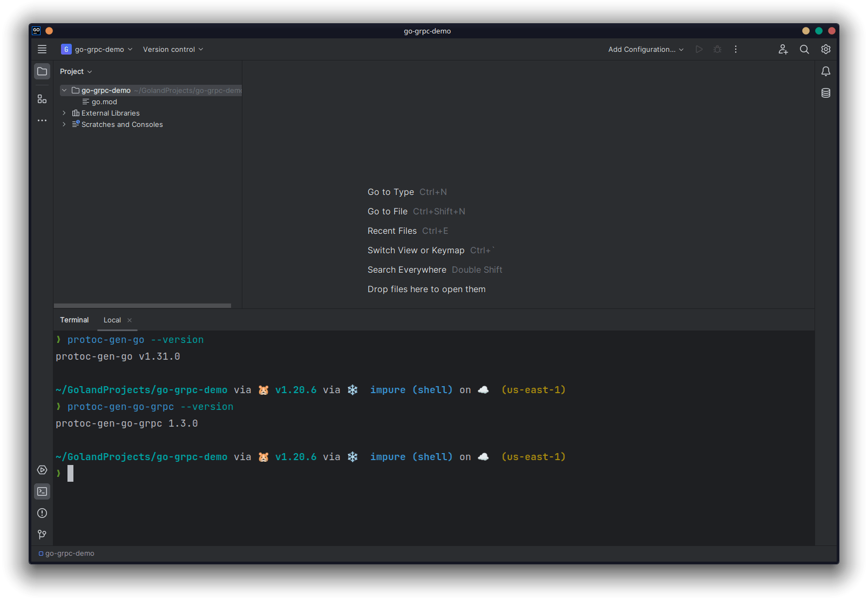This screenshot has width=868, height=600.
Task: Open the main hamburger menu
Action: [x=42, y=49]
